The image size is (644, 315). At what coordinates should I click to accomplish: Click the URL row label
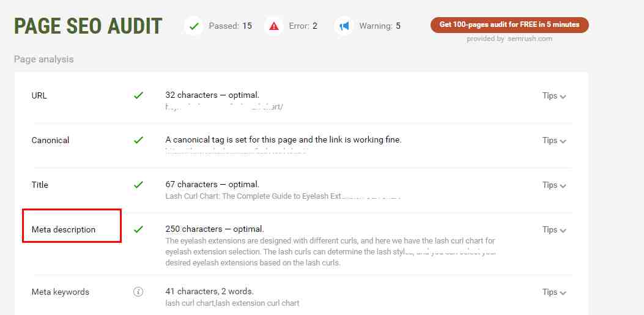coord(39,95)
